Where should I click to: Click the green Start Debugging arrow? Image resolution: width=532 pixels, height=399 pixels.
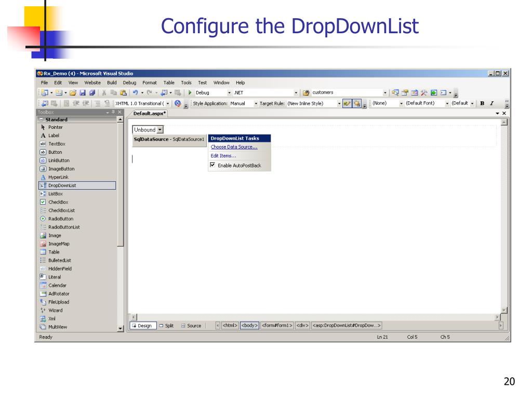tap(190, 92)
